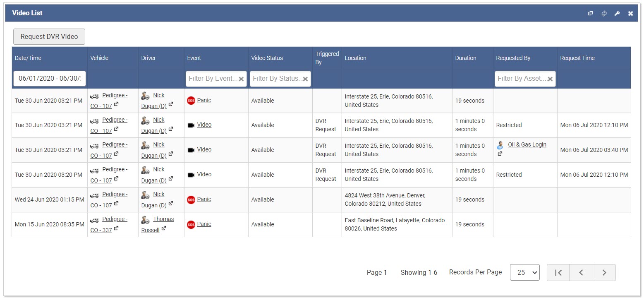Image resolution: width=644 pixels, height=298 pixels.
Task: Open Video List settings via wrench icon
Action: [617, 13]
